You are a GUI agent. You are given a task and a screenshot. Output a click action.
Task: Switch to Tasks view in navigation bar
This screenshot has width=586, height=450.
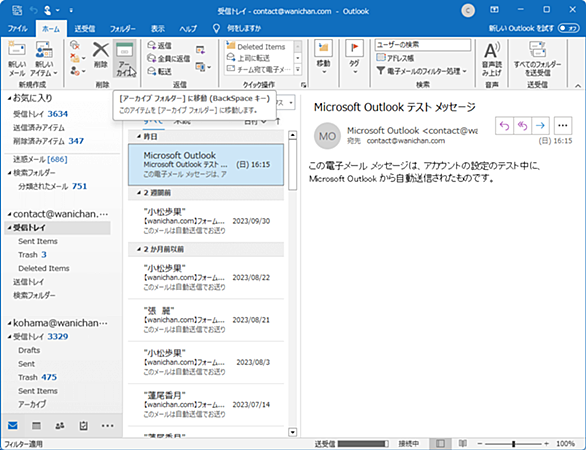[x=83, y=425]
